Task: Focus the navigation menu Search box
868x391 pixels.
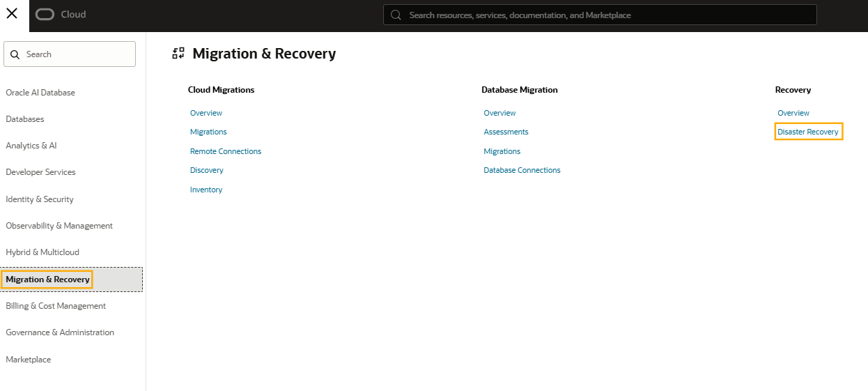Action: coord(70,54)
